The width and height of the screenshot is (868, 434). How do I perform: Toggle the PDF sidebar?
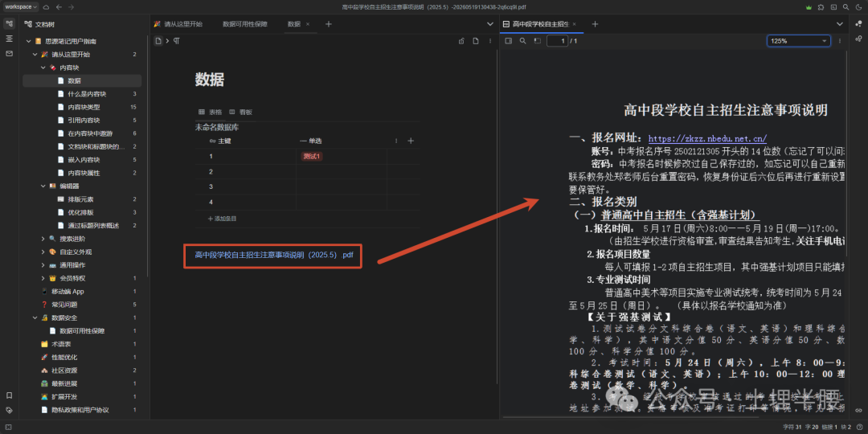click(x=509, y=41)
